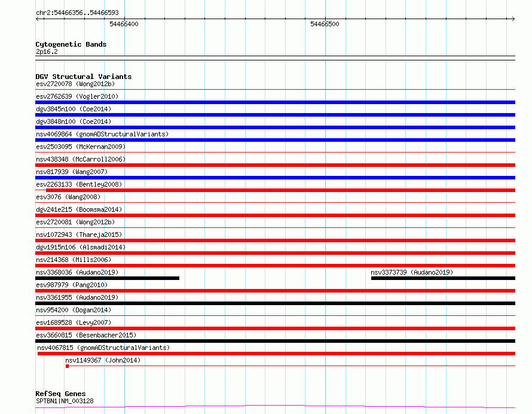Open esv1689528 (Levy2007) variant
The width and height of the screenshot is (532, 414).
(x=74, y=322)
